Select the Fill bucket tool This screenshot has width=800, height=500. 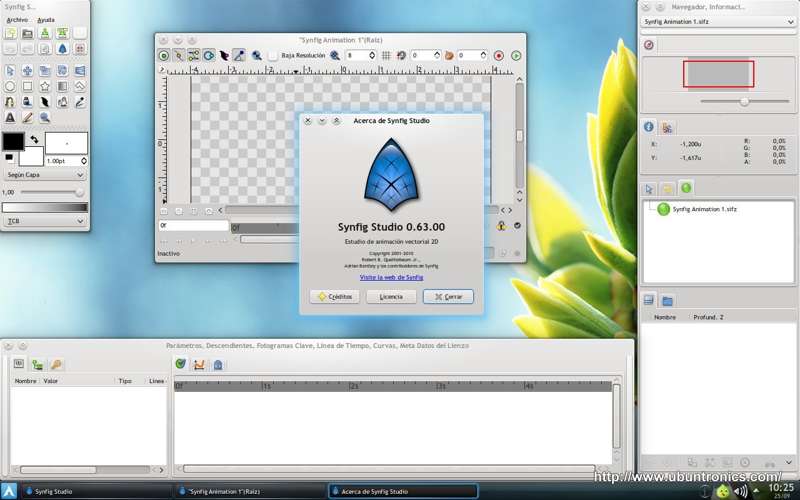28,102
